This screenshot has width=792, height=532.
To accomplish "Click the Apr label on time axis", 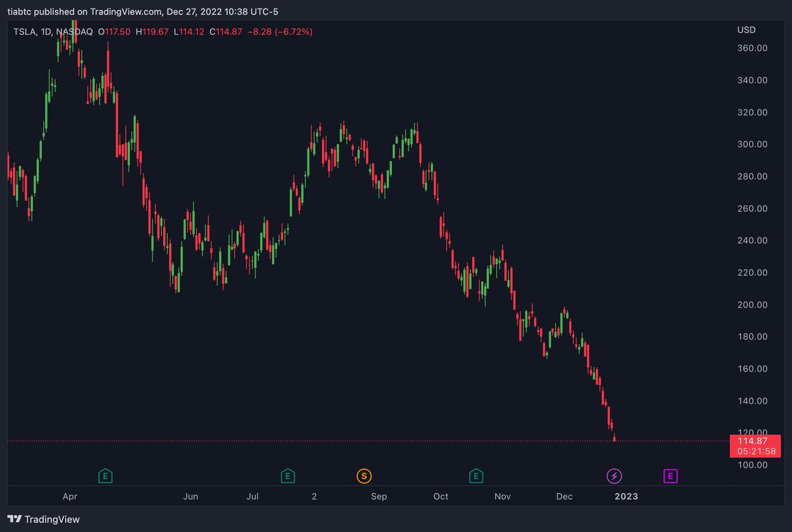I will [70, 496].
